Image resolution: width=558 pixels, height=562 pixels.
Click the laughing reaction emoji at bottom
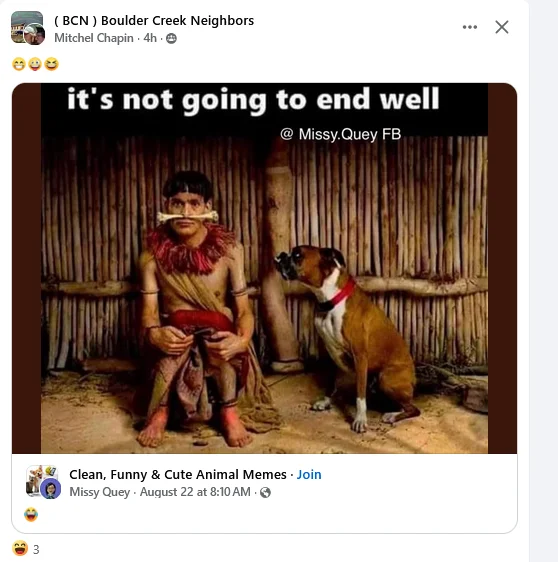20,548
